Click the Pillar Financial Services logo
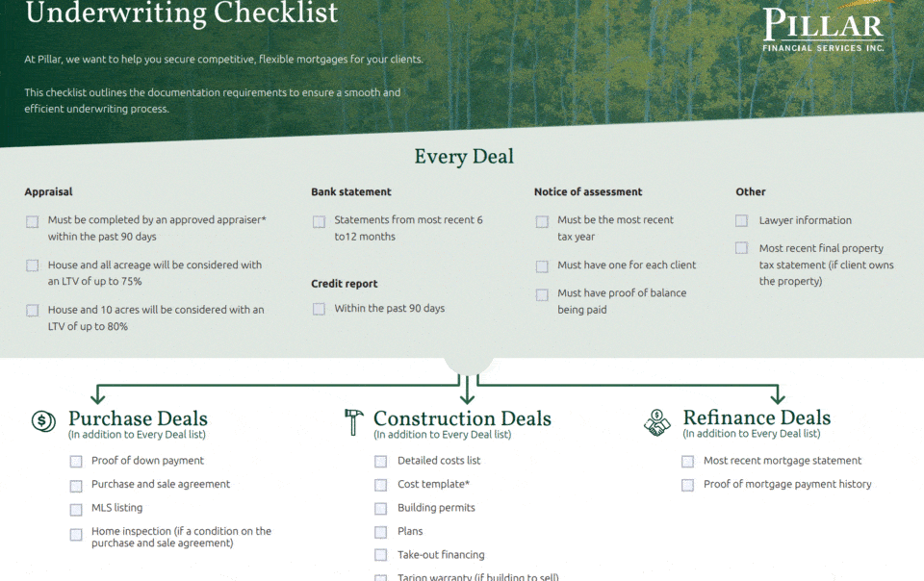924x581 pixels. (823, 28)
